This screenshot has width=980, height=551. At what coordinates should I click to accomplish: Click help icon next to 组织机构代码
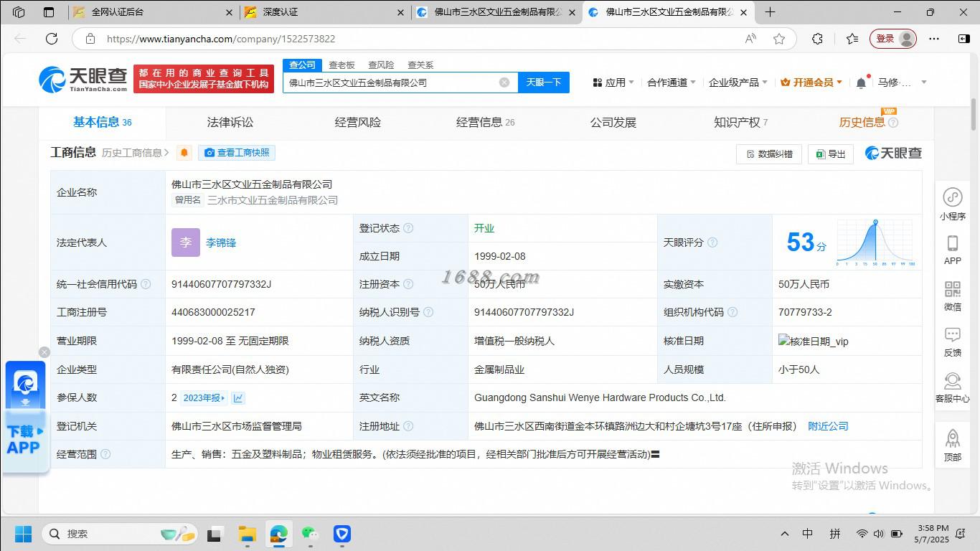tap(732, 312)
